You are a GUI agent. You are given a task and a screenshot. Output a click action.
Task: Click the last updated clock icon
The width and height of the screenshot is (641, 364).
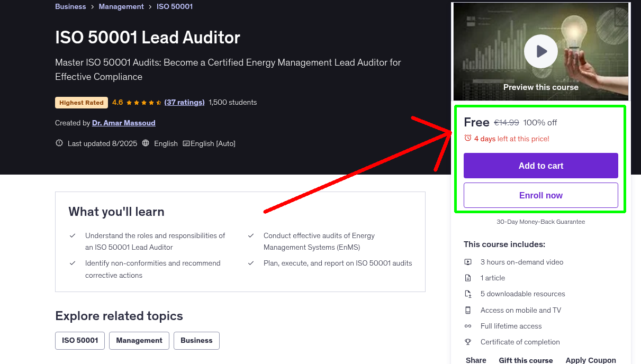click(59, 143)
